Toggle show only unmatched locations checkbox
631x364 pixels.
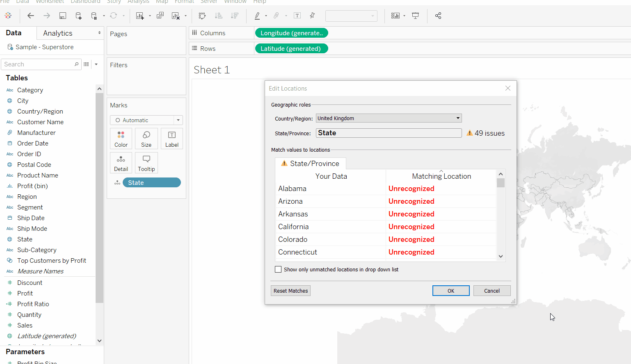tap(278, 269)
